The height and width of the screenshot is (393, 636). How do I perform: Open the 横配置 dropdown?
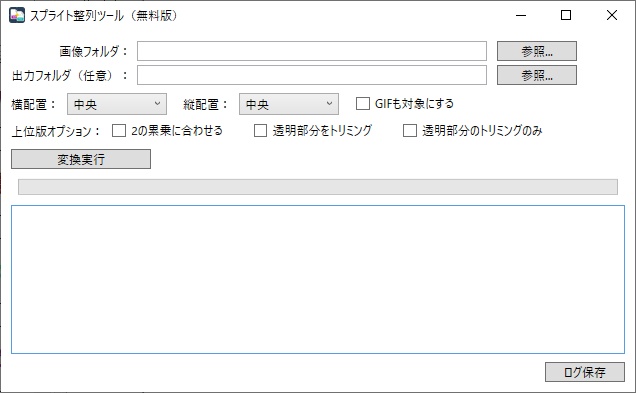117,104
